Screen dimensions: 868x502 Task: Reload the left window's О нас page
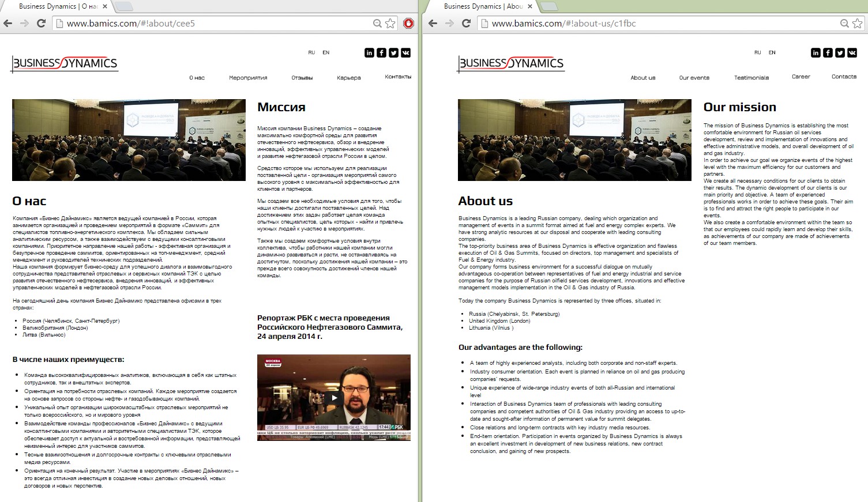pyautogui.click(x=41, y=24)
